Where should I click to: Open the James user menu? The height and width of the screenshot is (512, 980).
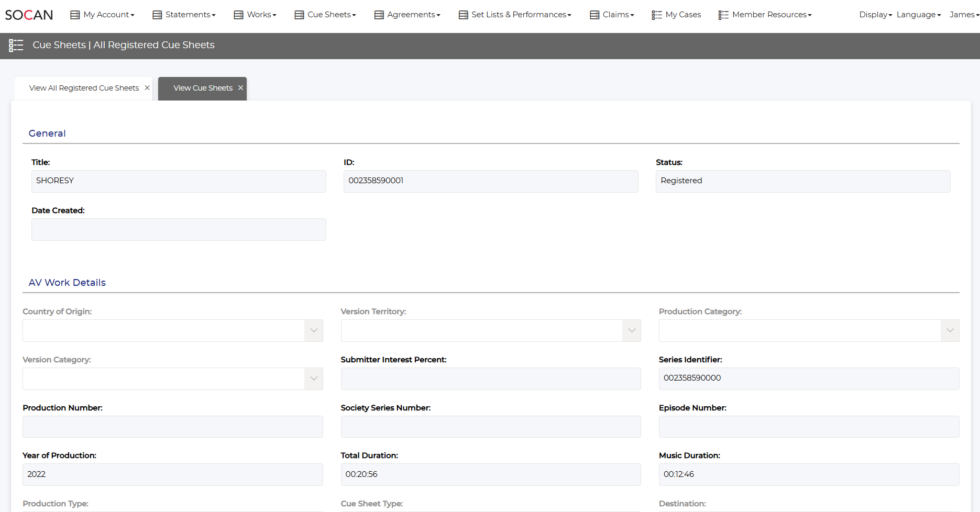pos(964,15)
